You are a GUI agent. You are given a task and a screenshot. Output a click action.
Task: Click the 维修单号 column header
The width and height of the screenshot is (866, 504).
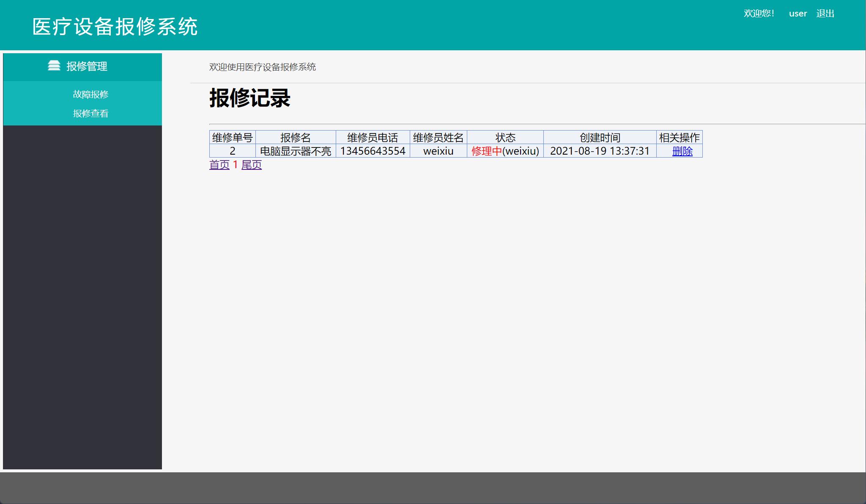coord(232,137)
